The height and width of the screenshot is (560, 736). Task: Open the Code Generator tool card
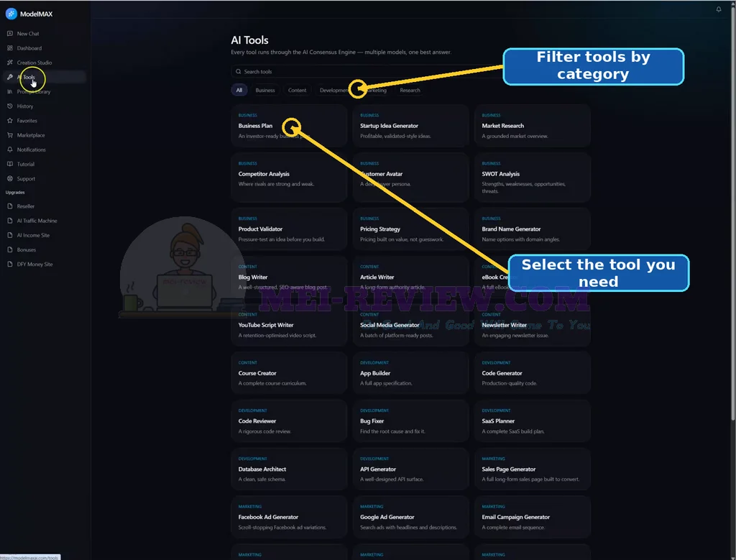click(533, 373)
